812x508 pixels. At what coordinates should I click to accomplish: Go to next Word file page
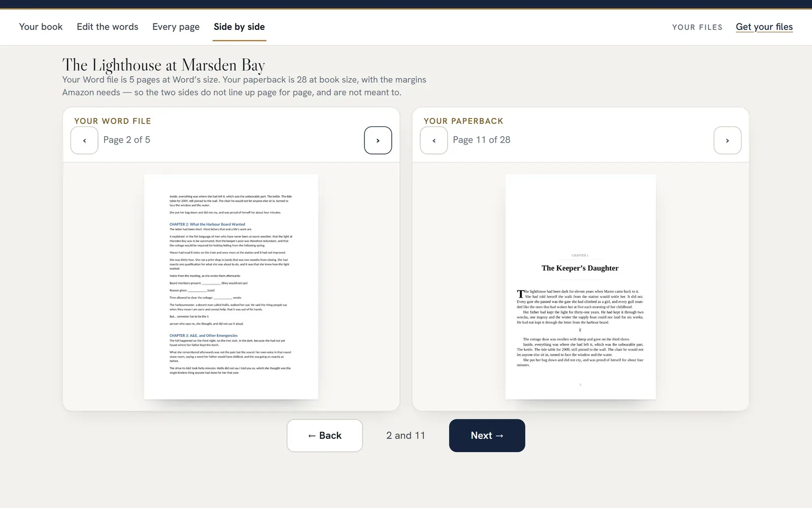point(378,140)
